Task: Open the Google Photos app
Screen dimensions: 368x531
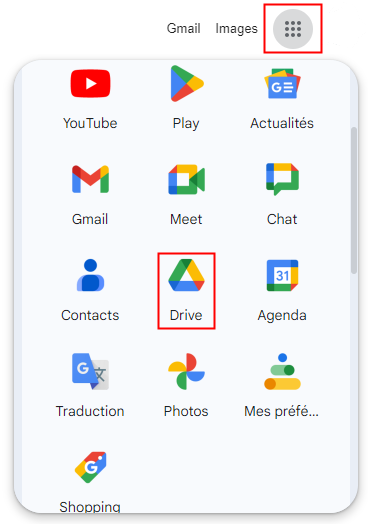Action: coord(186,386)
